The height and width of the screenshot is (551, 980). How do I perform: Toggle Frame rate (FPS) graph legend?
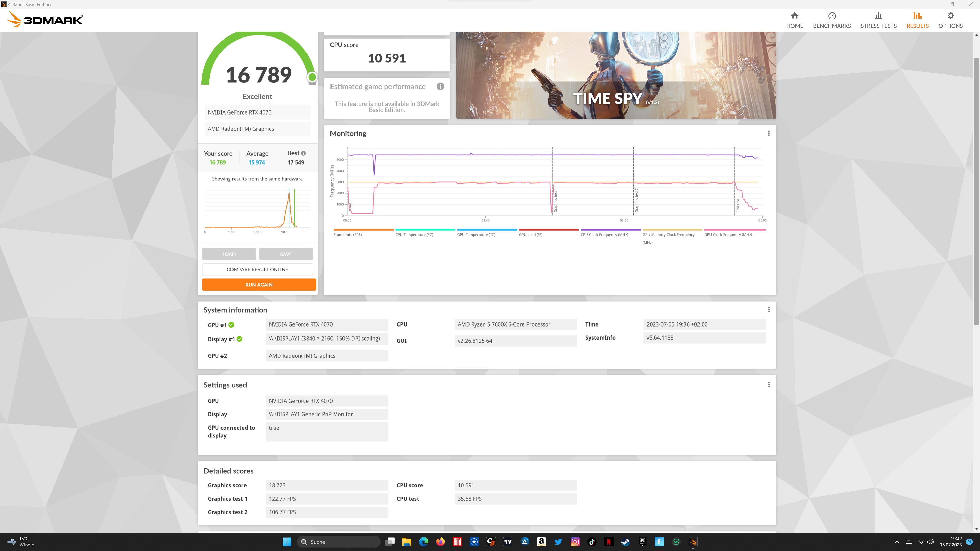(x=347, y=235)
